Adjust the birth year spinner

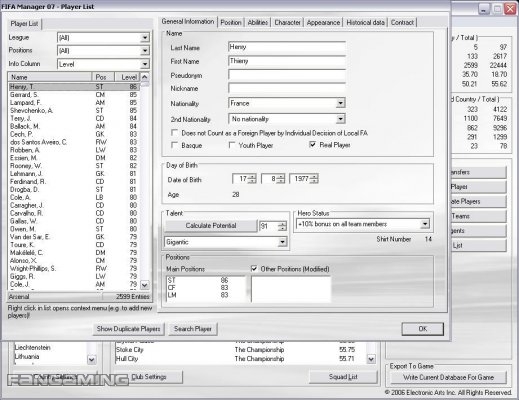[x=314, y=179]
